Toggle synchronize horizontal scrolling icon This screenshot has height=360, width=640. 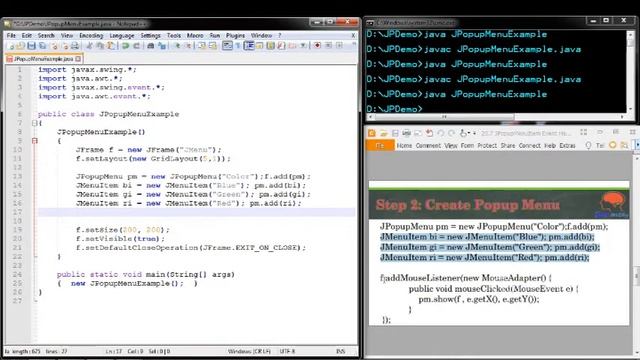click(x=213, y=46)
